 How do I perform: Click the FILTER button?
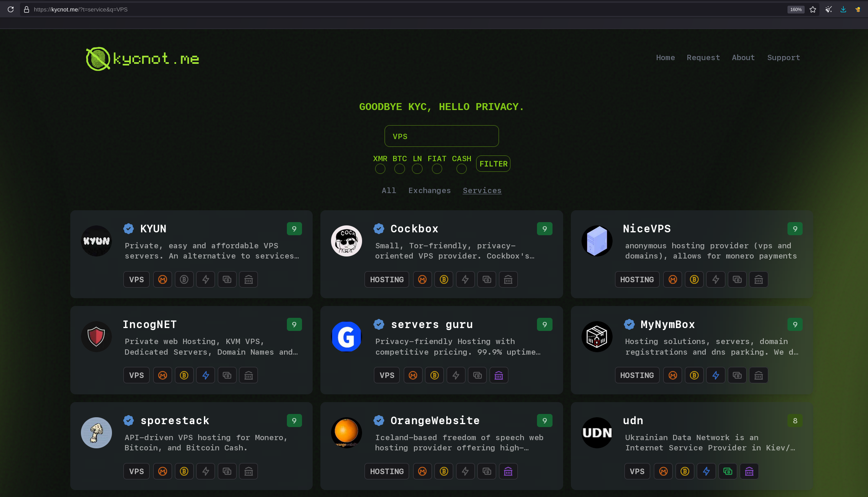point(493,164)
